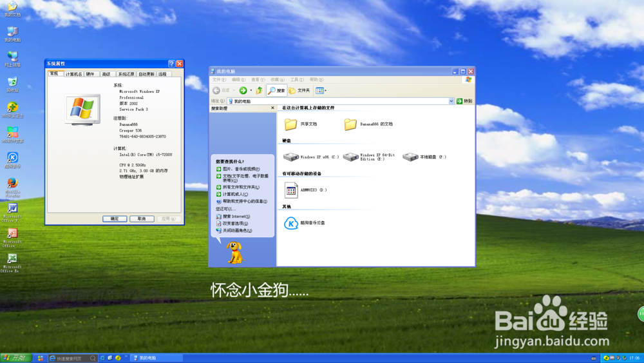Select the 本地磁盘 (F:) drive

tap(424, 157)
